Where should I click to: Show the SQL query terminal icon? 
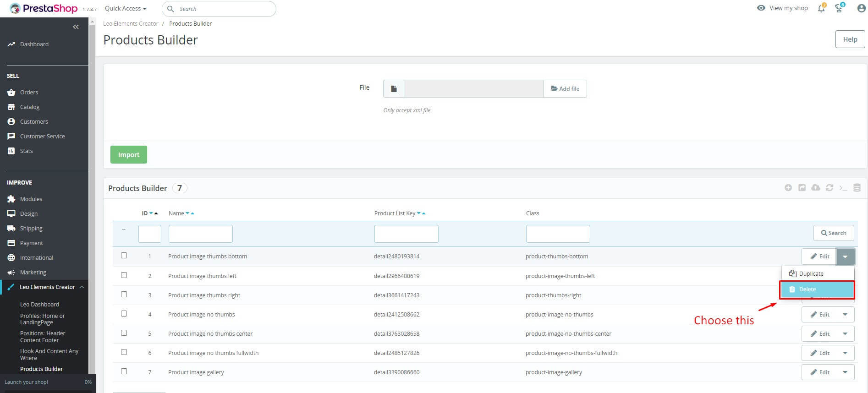(843, 188)
